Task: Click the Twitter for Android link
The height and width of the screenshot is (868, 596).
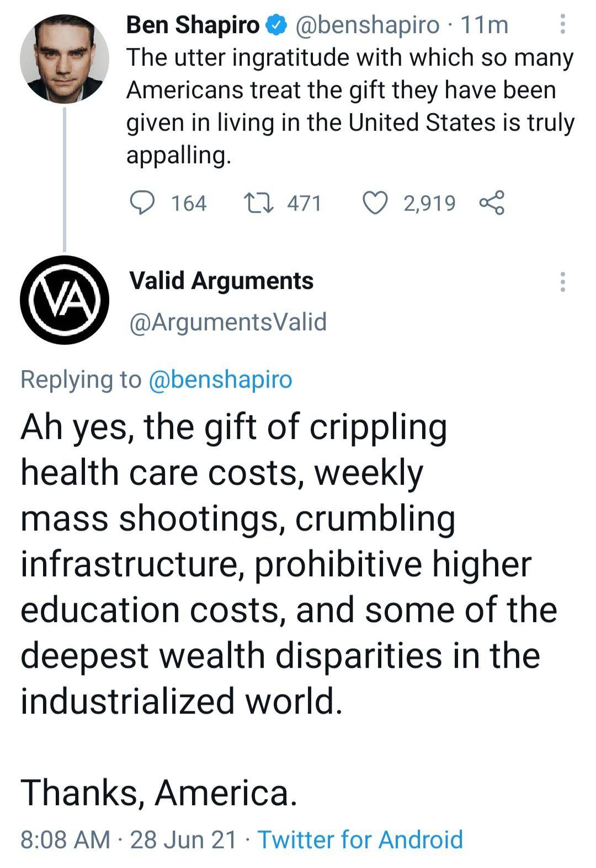Action: pos(360,839)
